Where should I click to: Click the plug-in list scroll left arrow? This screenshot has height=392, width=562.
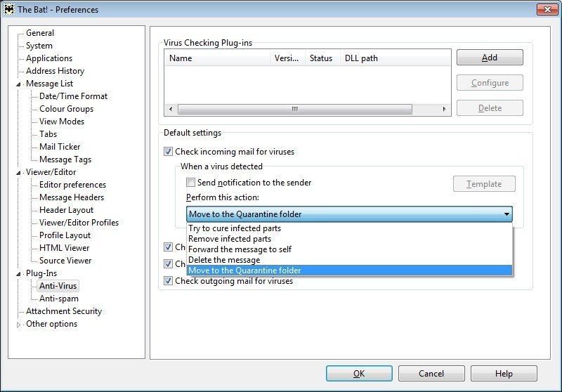click(x=171, y=109)
